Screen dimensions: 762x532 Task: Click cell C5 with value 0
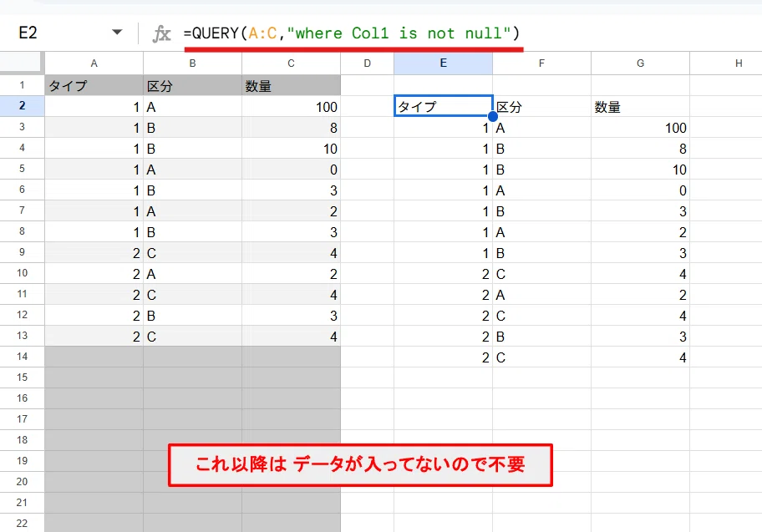click(x=291, y=169)
